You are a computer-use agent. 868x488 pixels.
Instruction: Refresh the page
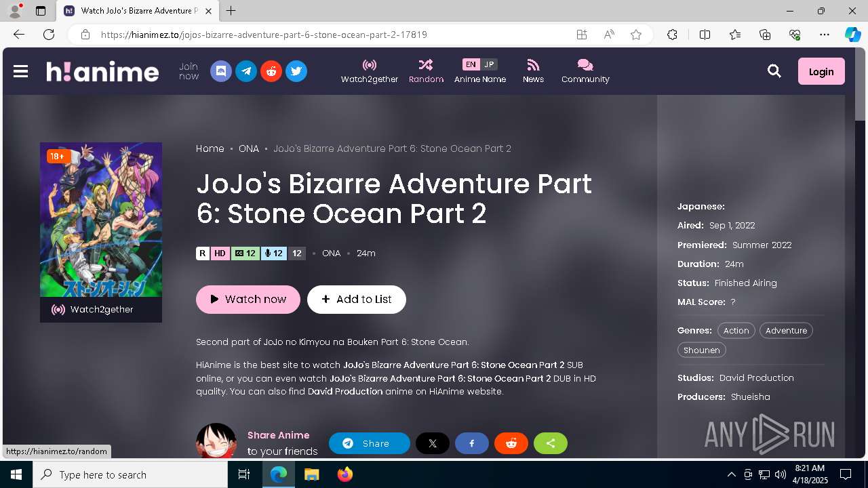49,35
